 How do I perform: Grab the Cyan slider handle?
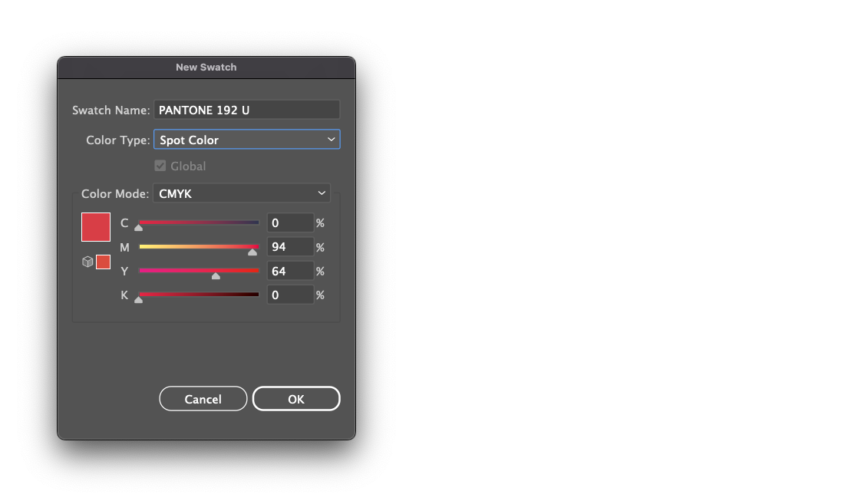tap(139, 228)
